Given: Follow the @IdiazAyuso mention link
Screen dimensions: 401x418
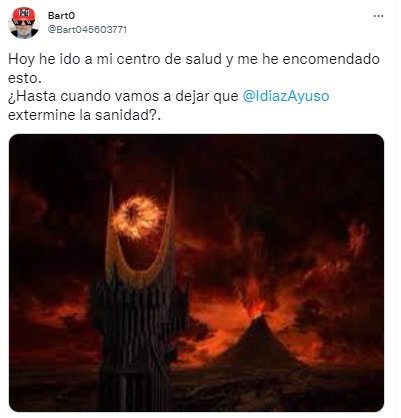Looking at the screenshot, I should pos(286,97).
